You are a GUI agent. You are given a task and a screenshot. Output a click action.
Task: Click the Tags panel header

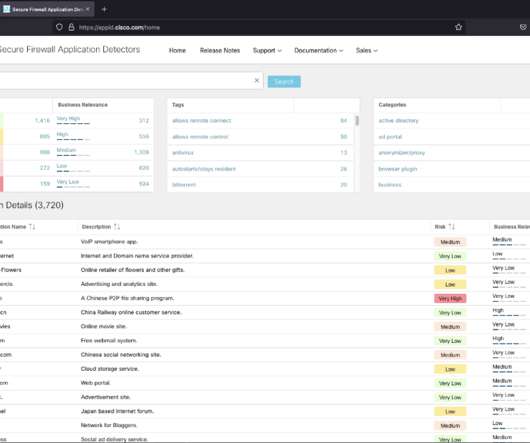[178, 105]
